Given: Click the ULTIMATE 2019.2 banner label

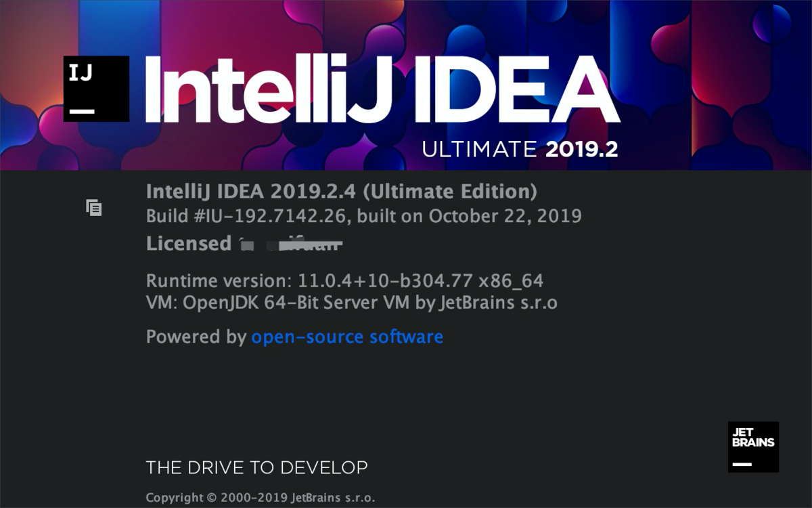Looking at the screenshot, I should [520, 149].
